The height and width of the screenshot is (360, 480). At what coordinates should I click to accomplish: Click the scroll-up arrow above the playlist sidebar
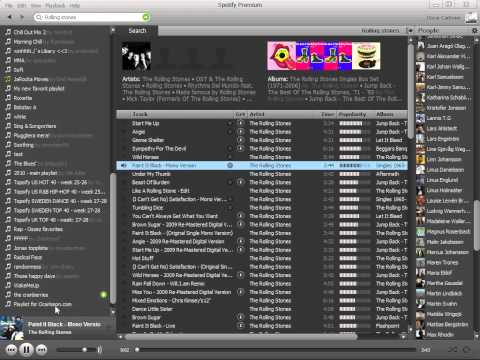[113, 30]
